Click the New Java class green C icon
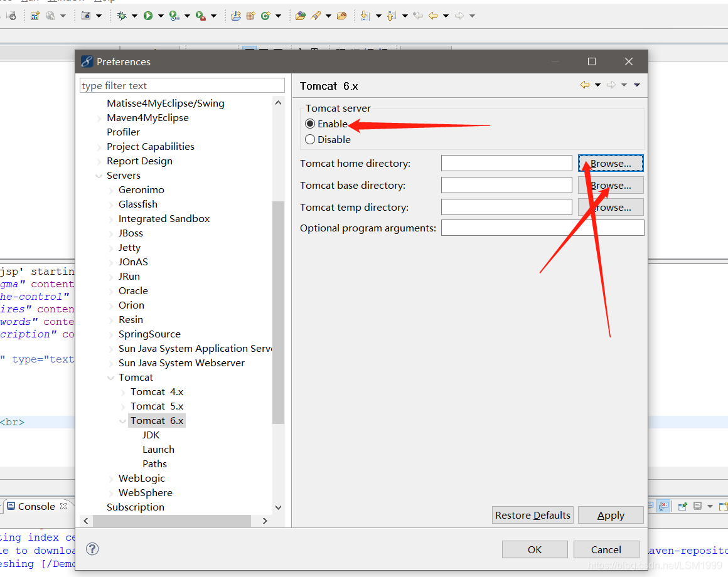 point(265,16)
